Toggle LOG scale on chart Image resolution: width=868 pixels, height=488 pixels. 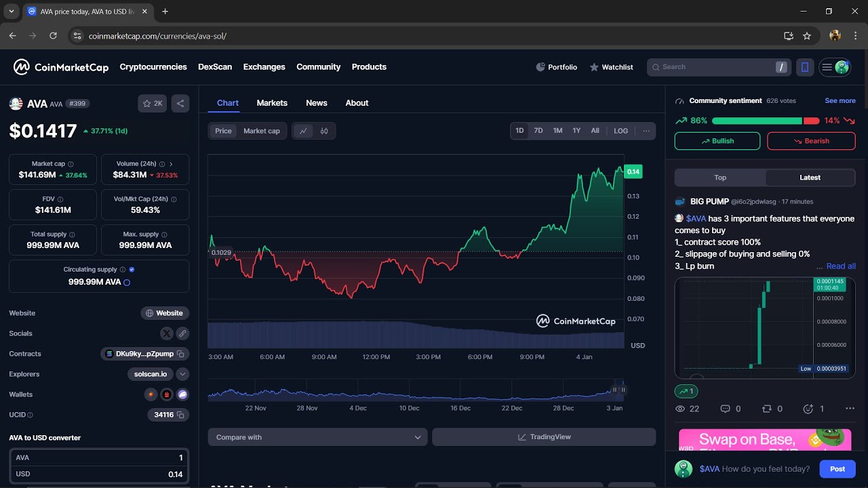621,131
